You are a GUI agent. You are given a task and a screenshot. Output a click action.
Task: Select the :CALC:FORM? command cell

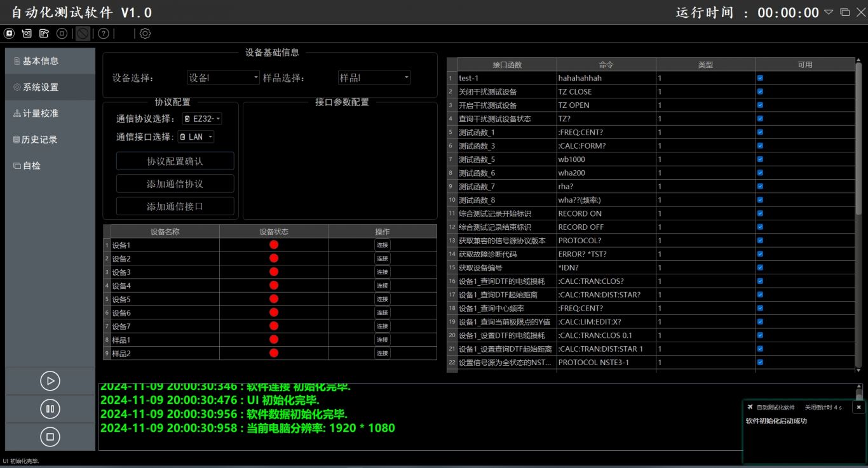point(606,146)
